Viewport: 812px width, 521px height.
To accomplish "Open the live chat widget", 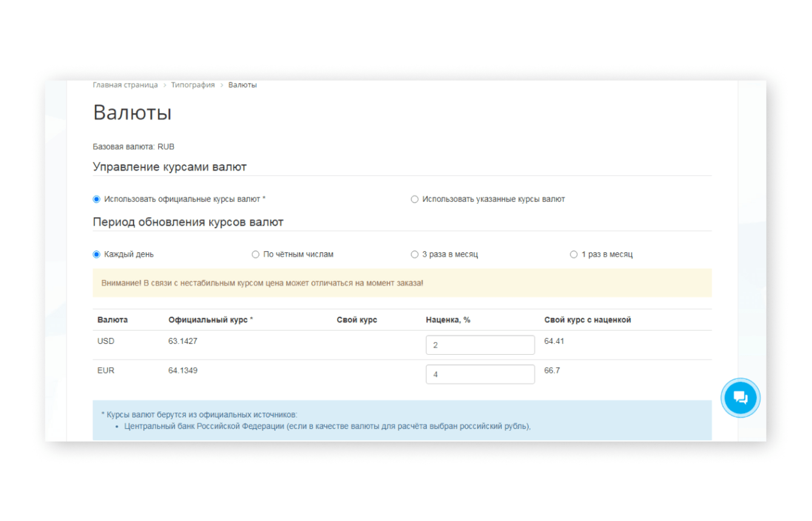I will coord(740,398).
